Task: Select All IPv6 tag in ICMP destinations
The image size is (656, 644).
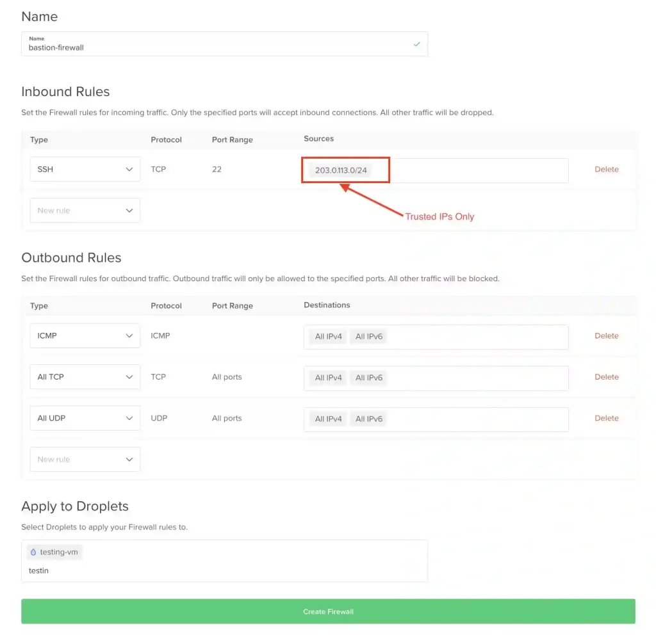Action: tap(368, 337)
